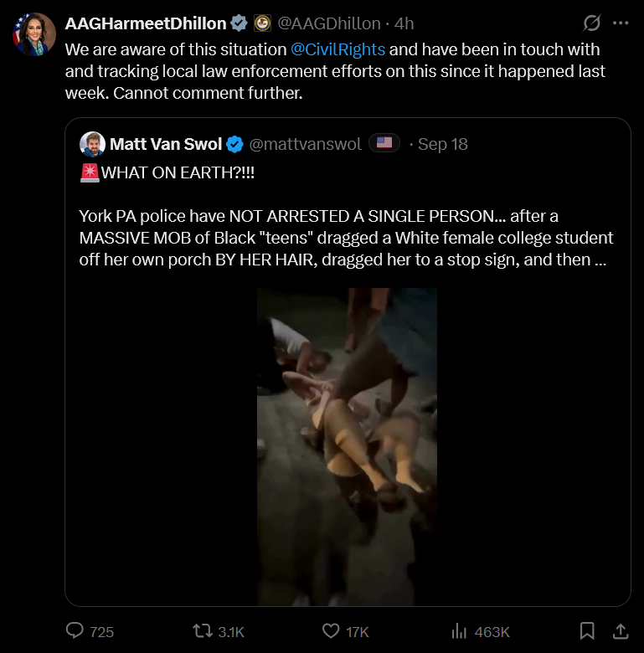644x653 pixels.
Task: Open the AAGHarmeetDhillon display name link
Action: click(146, 23)
